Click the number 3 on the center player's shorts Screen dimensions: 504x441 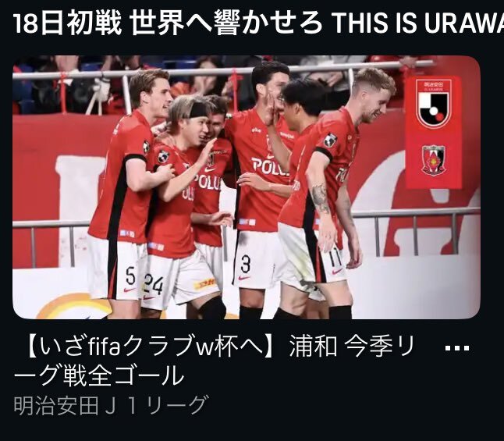click(x=245, y=264)
